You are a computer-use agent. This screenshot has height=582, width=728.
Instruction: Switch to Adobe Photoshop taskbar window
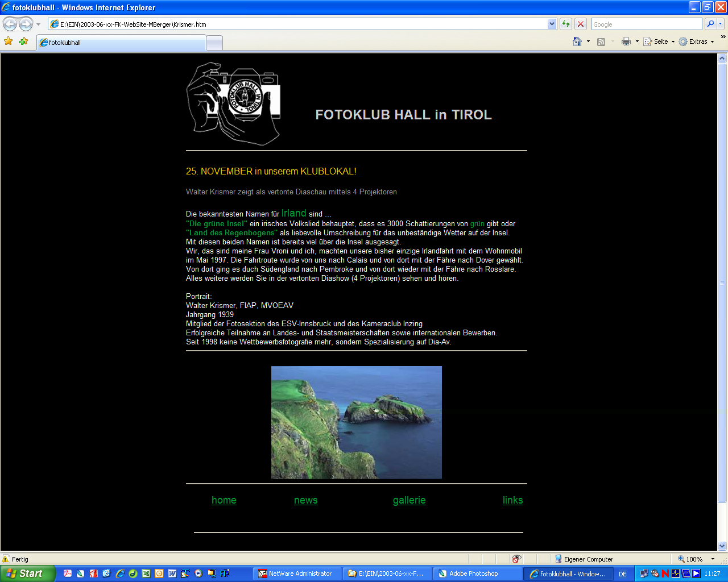pyautogui.click(x=478, y=573)
